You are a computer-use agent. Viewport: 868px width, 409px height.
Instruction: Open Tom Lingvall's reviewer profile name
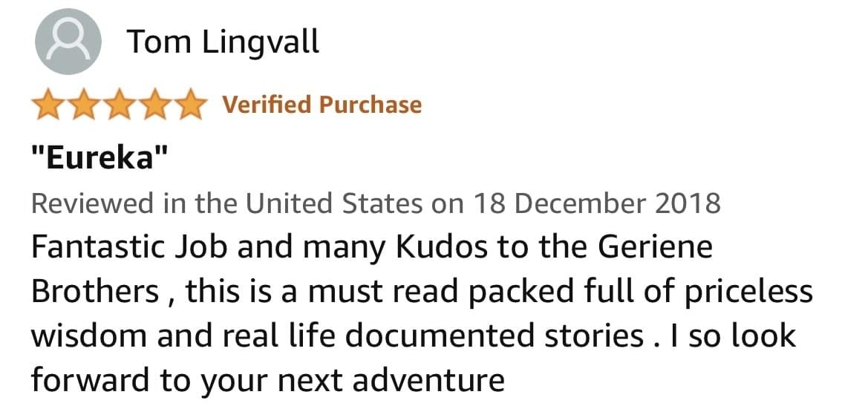223,42
